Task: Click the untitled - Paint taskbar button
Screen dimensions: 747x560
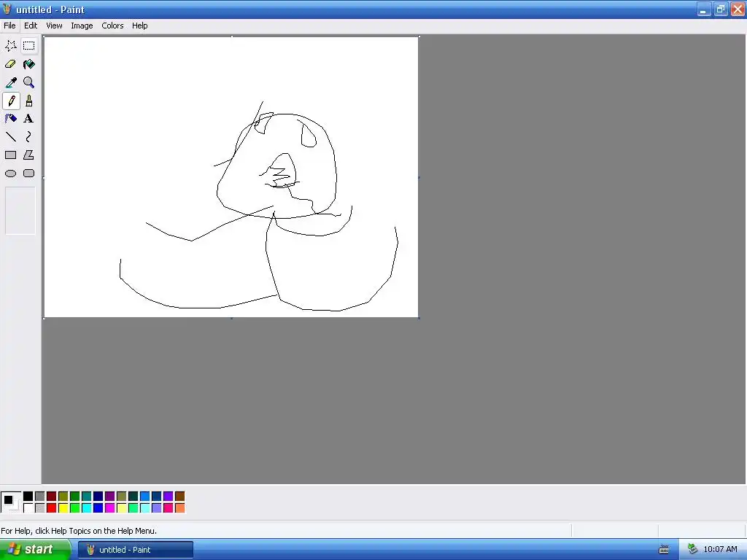Action: (x=135, y=550)
